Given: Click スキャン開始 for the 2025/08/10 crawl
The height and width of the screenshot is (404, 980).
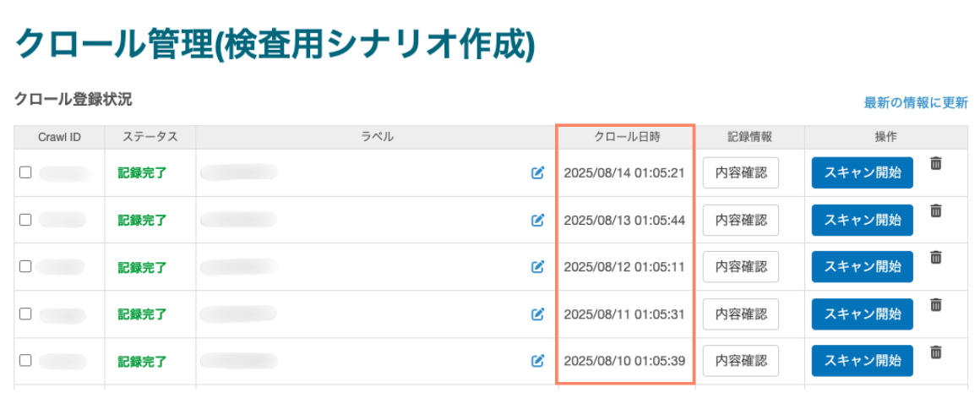Looking at the screenshot, I should pyautogui.click(x=862, y=361).
